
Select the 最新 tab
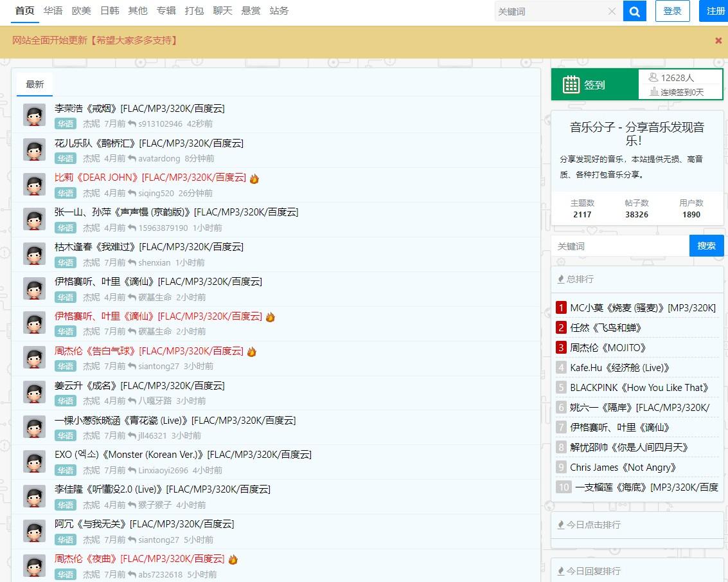35,84
